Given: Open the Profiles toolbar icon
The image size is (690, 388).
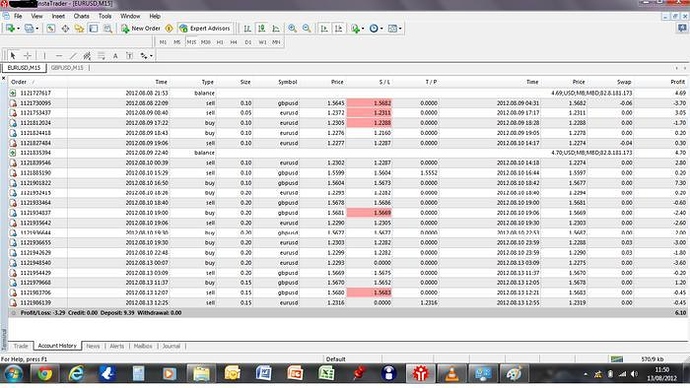Looking at the screenshot, I should click(29, 28).
